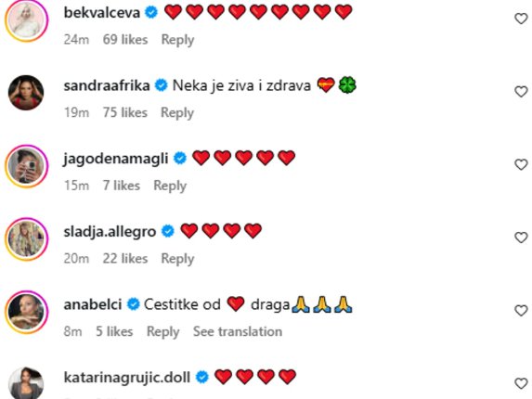The height and width of the screenshot is (399, 532).
Task: View the 75 likes on sandraafrika's comment
Action: point(125,112)
